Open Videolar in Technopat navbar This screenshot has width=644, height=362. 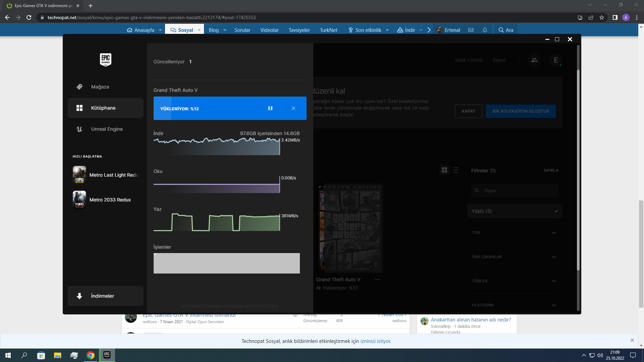click(x=269, y=30)
